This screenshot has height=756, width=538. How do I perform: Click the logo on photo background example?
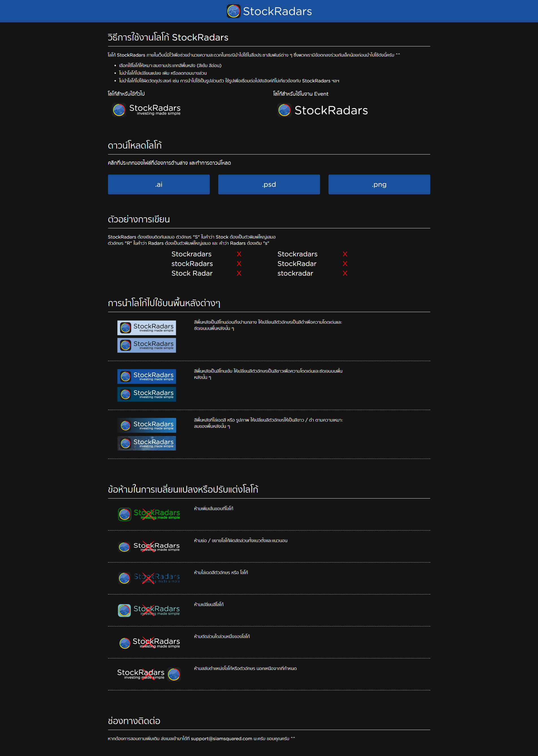[x=146, y=443]
